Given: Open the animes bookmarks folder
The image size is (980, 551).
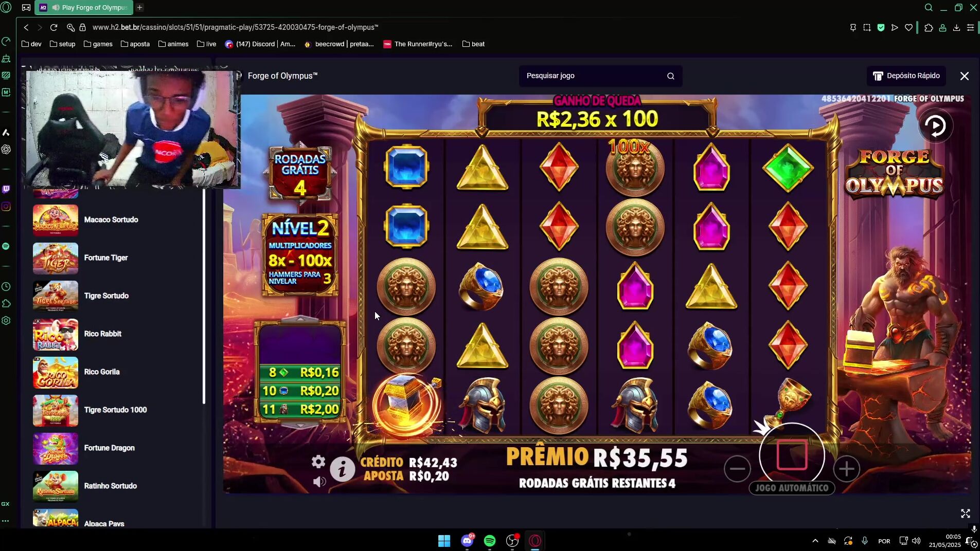Looking at the screenshot, I should pyautogui.click(x=173, y=44).
